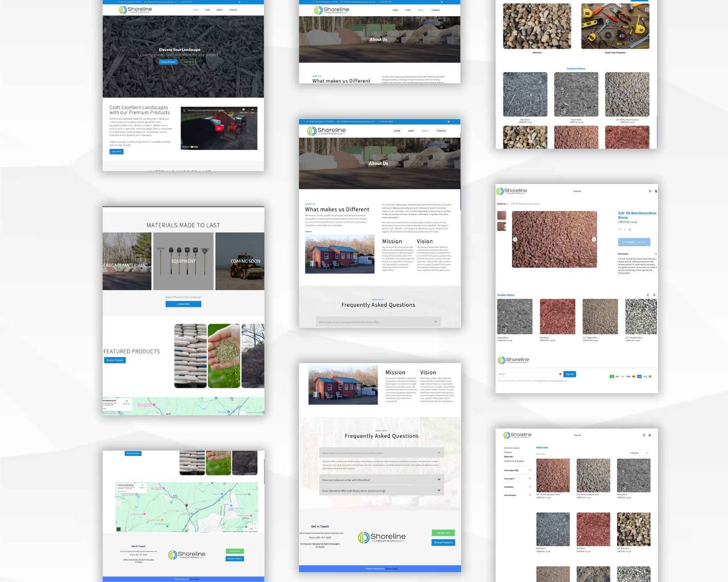This screenshot has width=728, height=582.
Task: Open the Featured sort dropdown
Action: point(639,453)
